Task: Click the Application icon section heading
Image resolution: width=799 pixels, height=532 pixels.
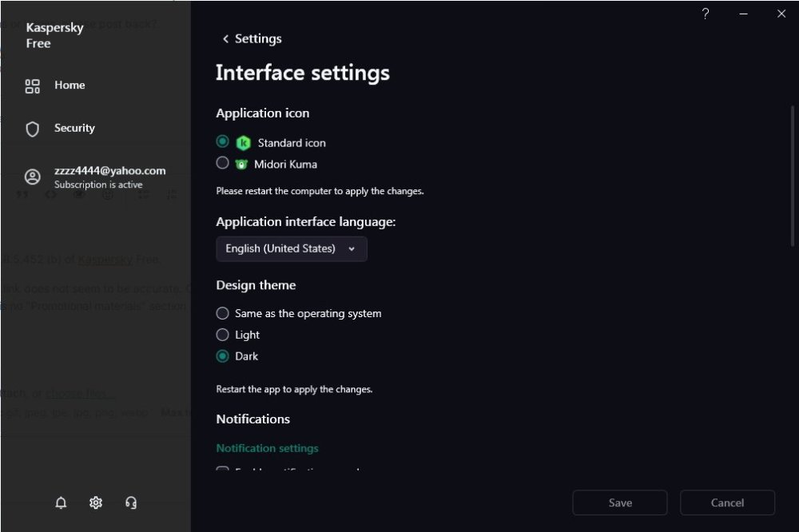Action: pyautogui.click(x=262, y=113)
